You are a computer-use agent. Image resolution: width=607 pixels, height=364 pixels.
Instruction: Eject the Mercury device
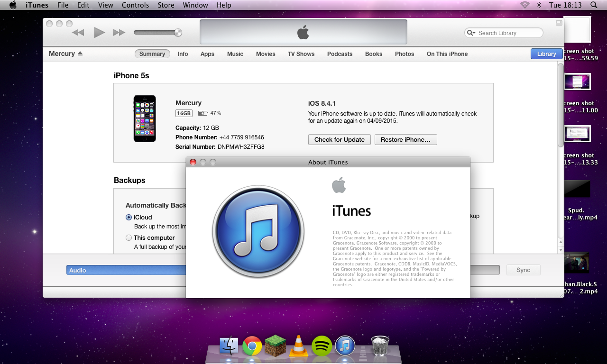tap(80, 54)
